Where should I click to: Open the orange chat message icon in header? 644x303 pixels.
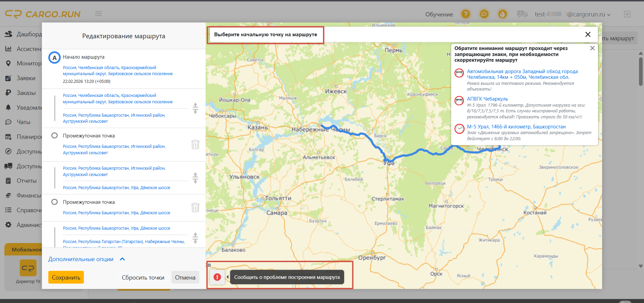coord(484,14)
